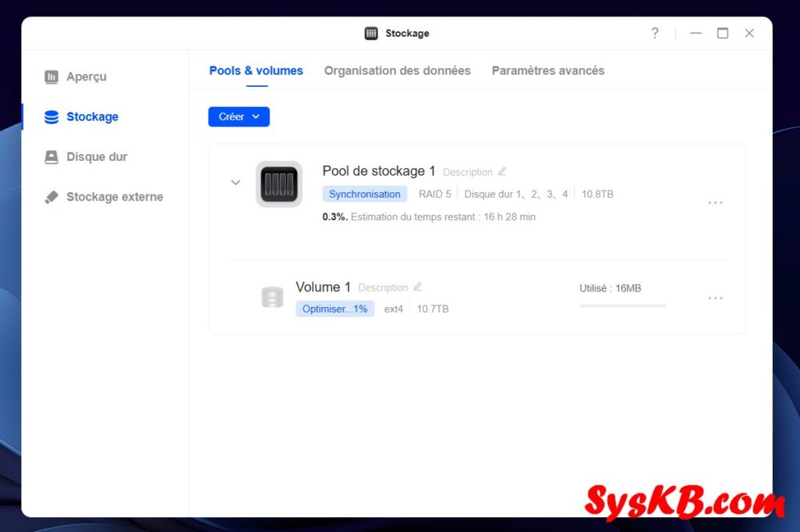The width and height of the screenshot is (800, 532).
Task: Click the storage pool NAS icon
Action: [279, 184]
